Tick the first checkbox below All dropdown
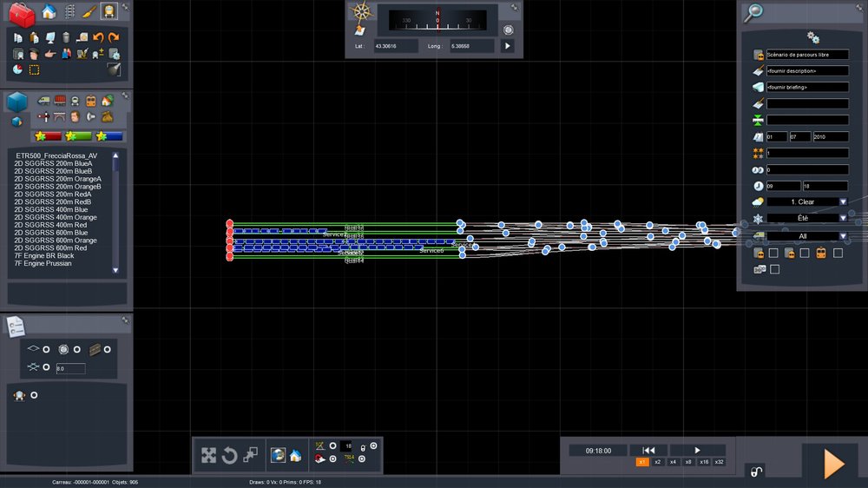The height and width of the screenshot is (488, 868). click(773, 253)
